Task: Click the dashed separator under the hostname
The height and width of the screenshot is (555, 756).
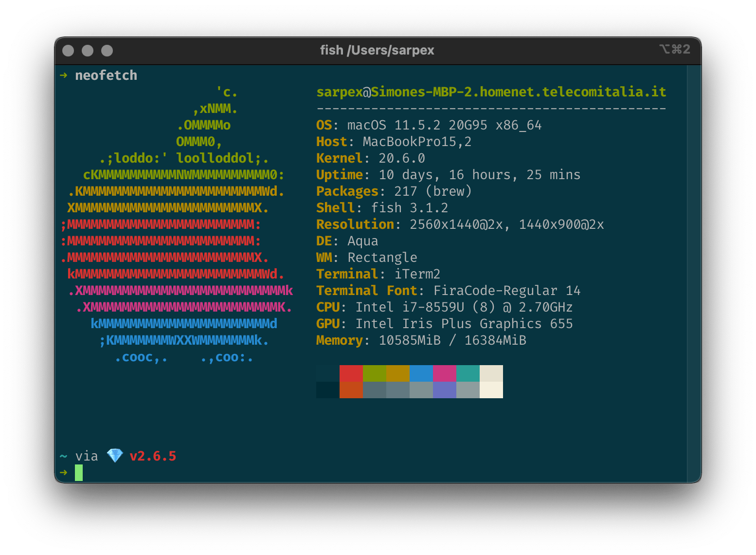Action: click(x=491, y=108)
